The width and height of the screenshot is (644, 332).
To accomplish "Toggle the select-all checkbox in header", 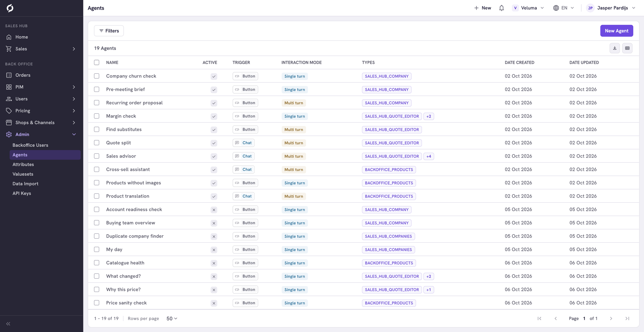I will pos(97,63).
